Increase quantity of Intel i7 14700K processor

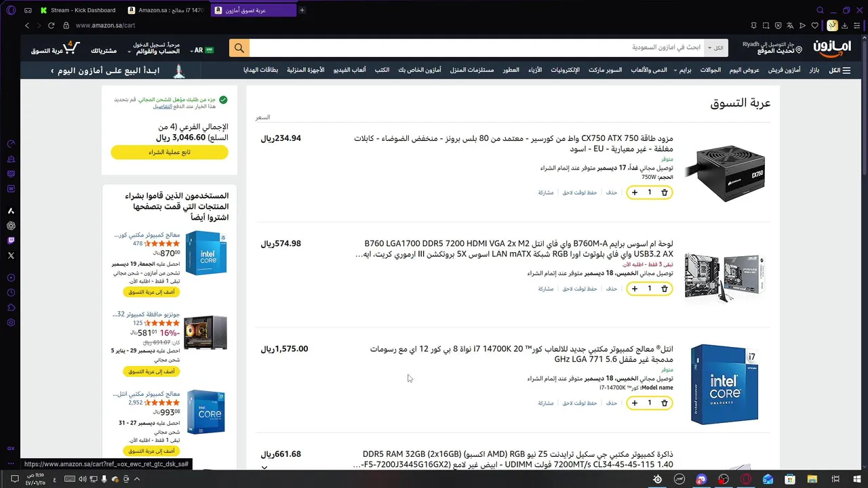point(635,403)
